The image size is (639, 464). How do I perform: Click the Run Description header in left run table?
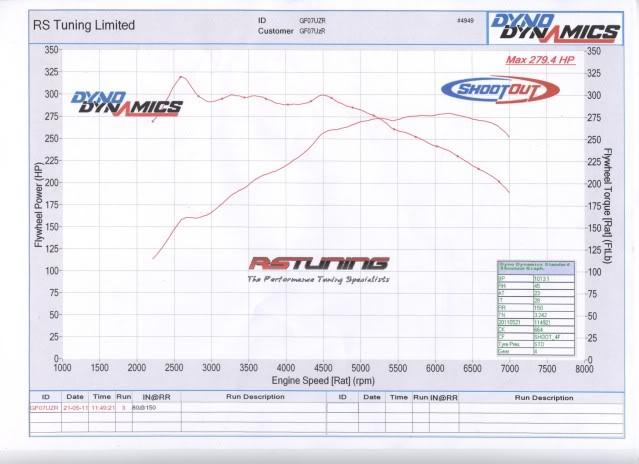255,397
